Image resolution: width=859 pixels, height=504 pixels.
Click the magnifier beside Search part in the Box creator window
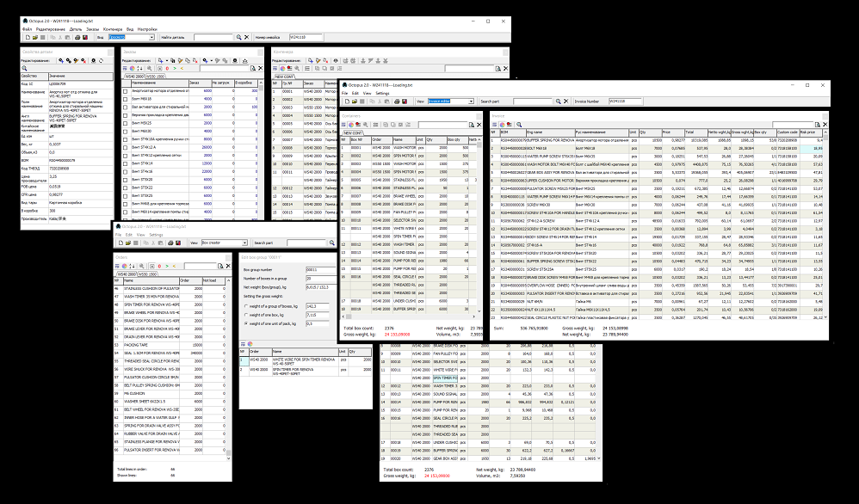click(332, 243)
